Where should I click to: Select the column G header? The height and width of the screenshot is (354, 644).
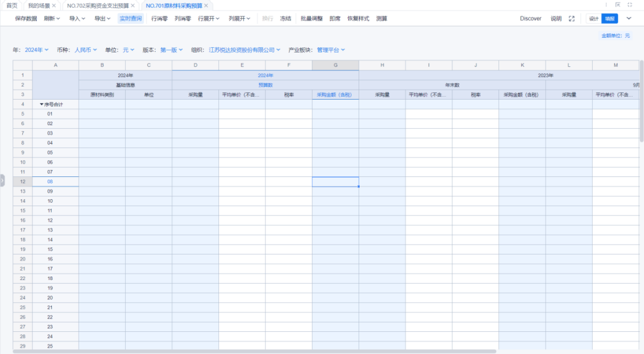pyautogui.click(x=335, y=65)
